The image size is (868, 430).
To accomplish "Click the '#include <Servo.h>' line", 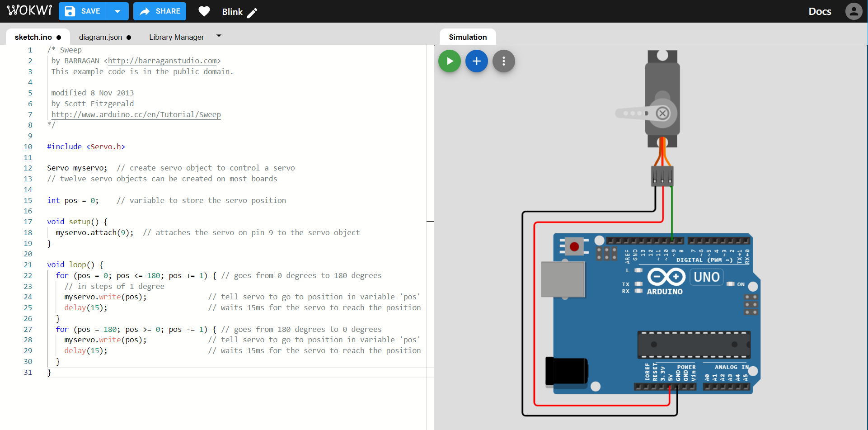I will point(86,146).
